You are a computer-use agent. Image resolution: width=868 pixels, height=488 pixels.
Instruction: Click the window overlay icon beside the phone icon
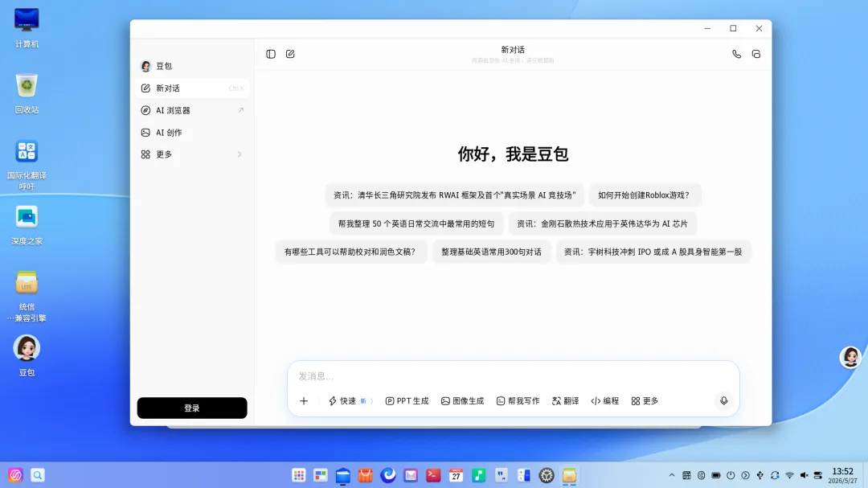tap(756, 54)
